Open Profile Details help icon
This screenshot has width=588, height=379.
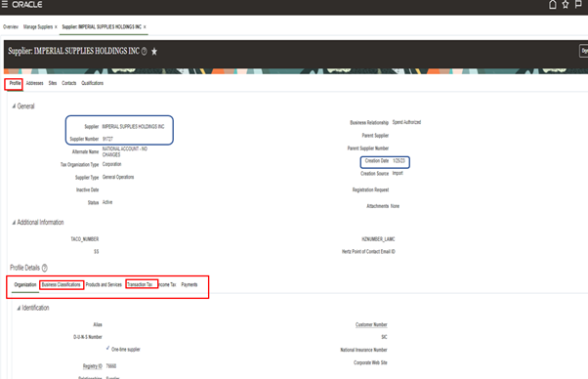coord(45,268)
